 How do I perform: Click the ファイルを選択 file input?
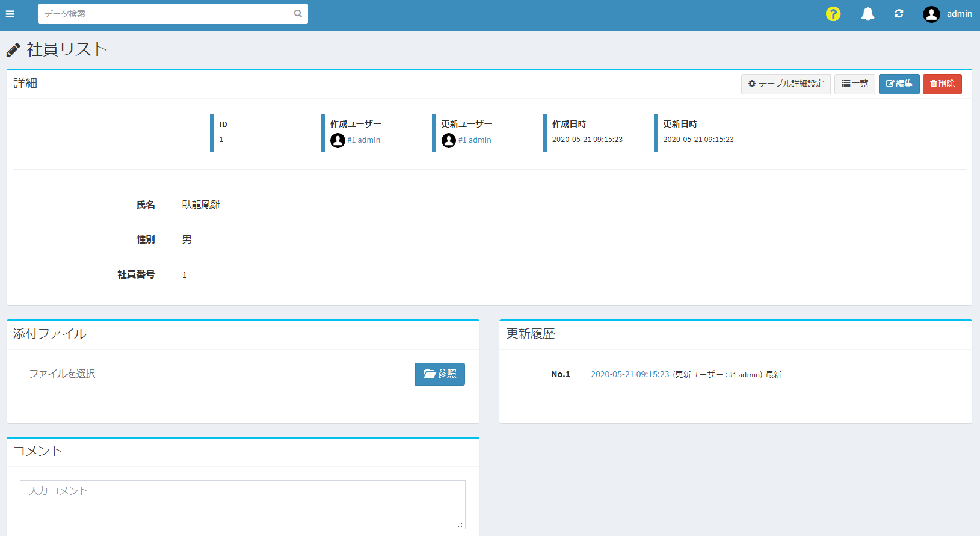point(218,374)
